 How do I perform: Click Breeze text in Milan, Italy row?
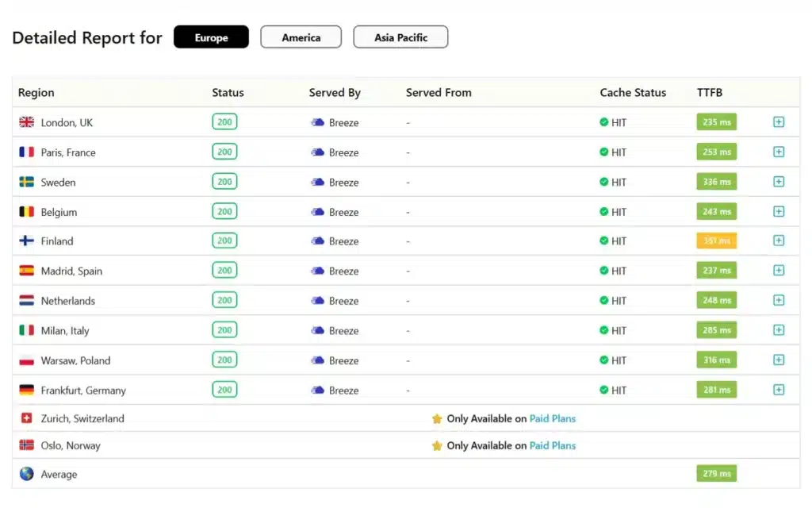click(x=344, y=331)
